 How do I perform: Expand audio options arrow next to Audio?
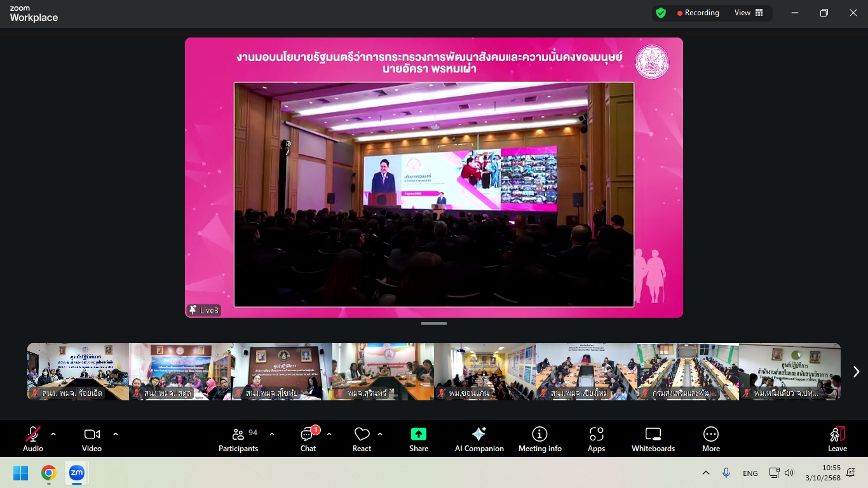53,434
